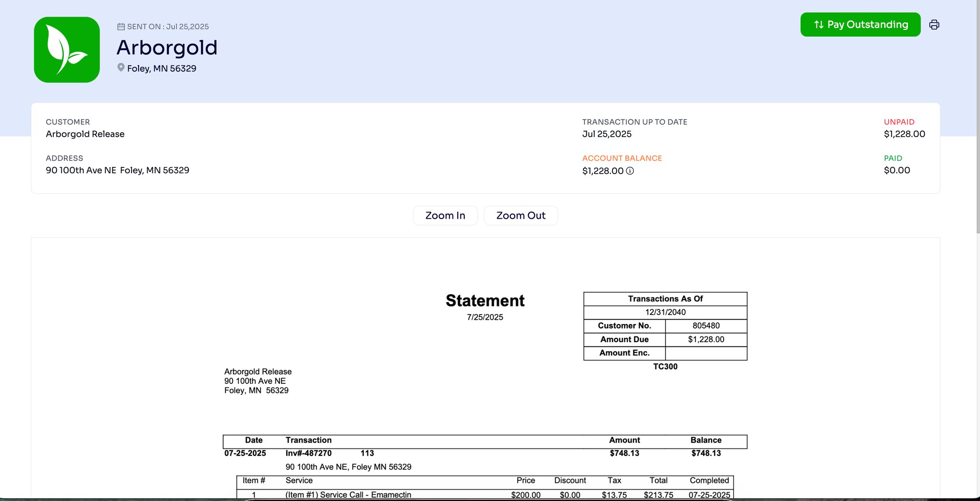Screen dimensions: 980x501
Task: Click the TC300 code below the table
Action: 665,366
